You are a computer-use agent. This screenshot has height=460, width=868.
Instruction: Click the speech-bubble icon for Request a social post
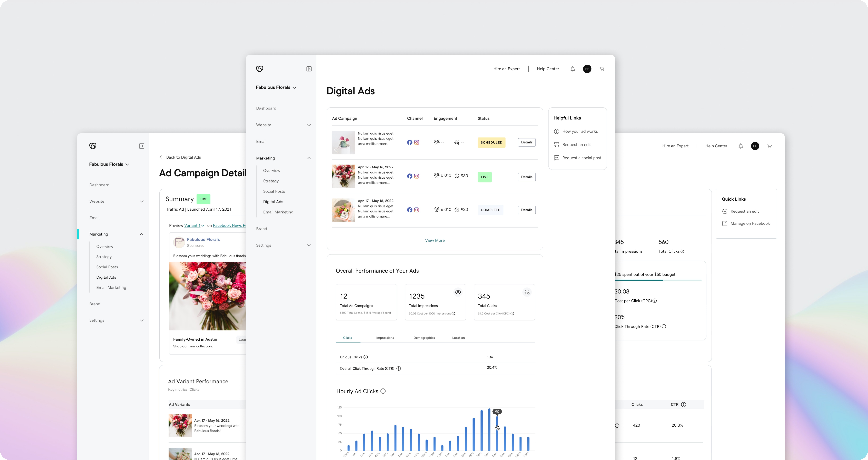[557, 158]
